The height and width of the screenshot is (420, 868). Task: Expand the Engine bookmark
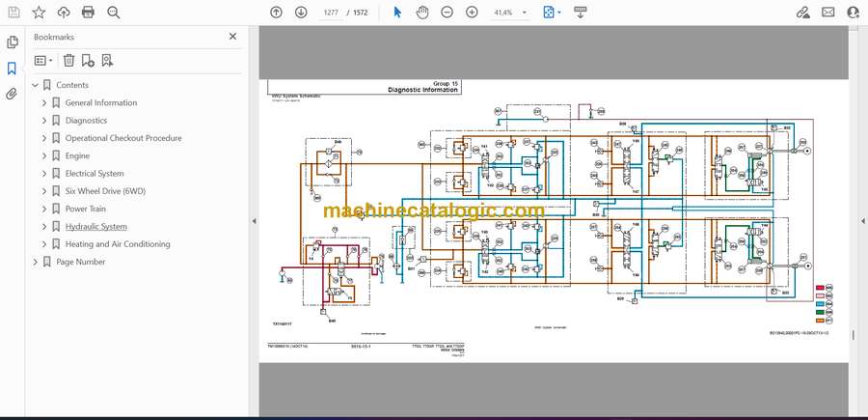click(x=44, y=155)
